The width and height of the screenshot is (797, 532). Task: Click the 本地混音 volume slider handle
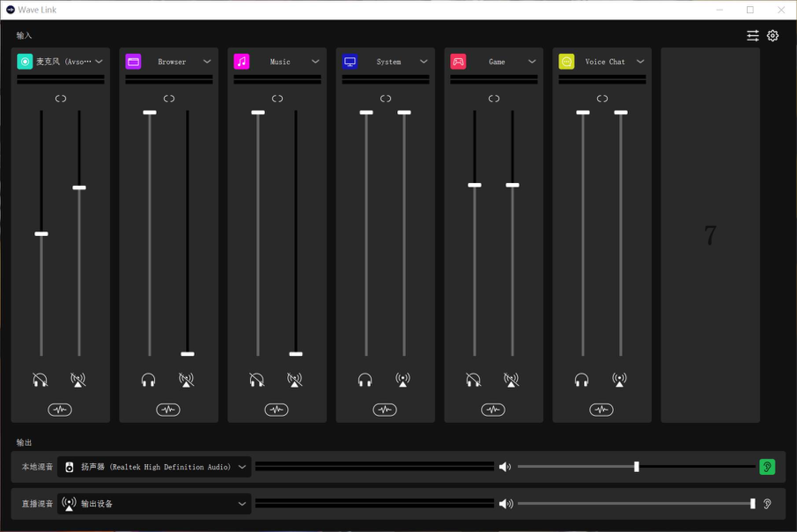pyautogui.click(x=637, y=467)
